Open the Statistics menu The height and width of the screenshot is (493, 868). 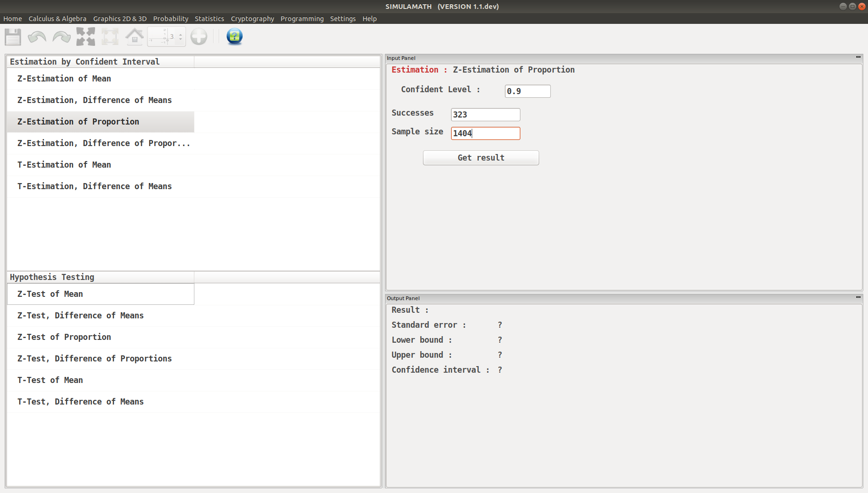pos(209,19)
